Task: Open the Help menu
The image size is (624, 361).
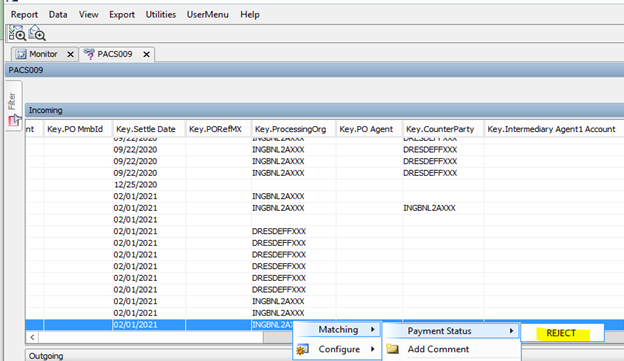Action: pyautogui.click(x=250, y=15)
